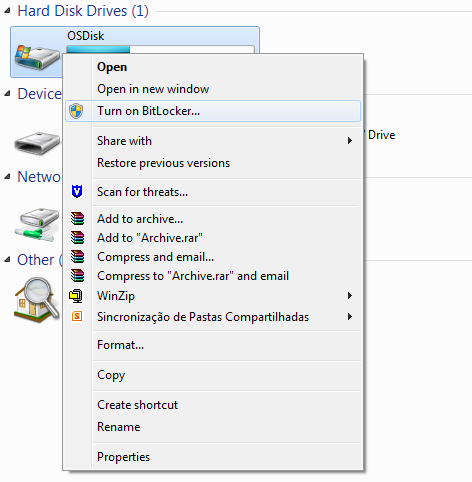Choose Open in new window
The image size is (472, 482).
[x=213, y=89]
